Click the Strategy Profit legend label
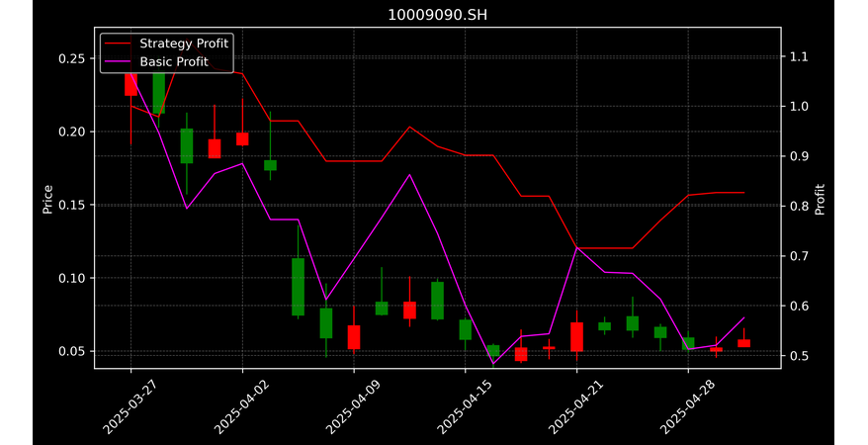 (184, 44)
